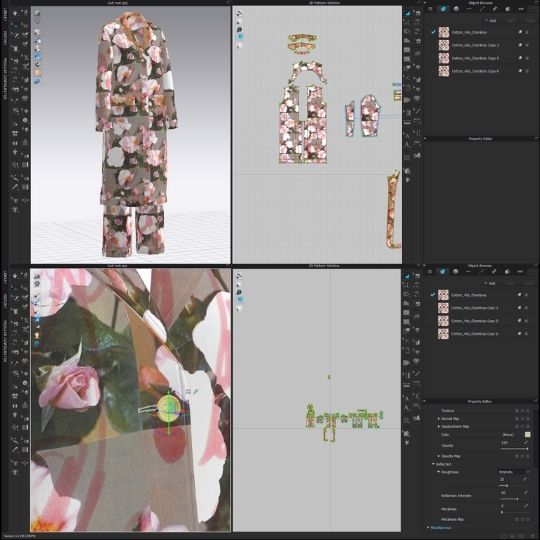Click highlighted blue icon in upper 2D Pattern toolbar
The height and width of the screenshot is (540, 540).
coord(240,37)
